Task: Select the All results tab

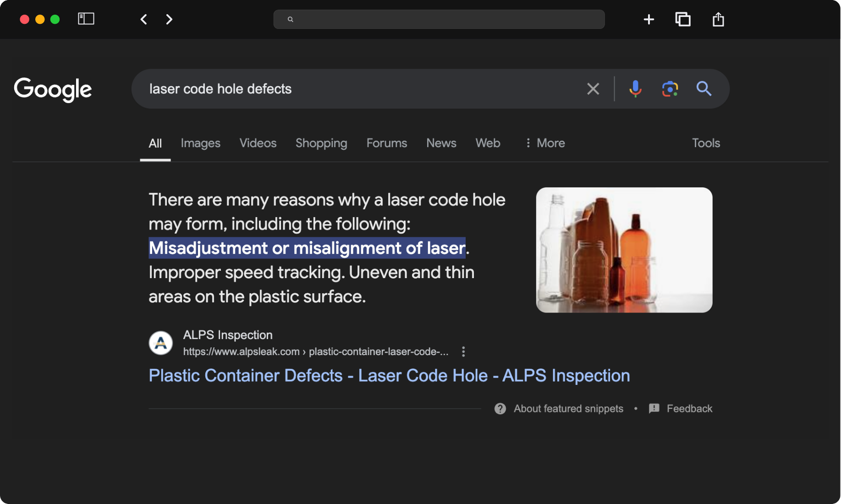Action: point(155,143)
